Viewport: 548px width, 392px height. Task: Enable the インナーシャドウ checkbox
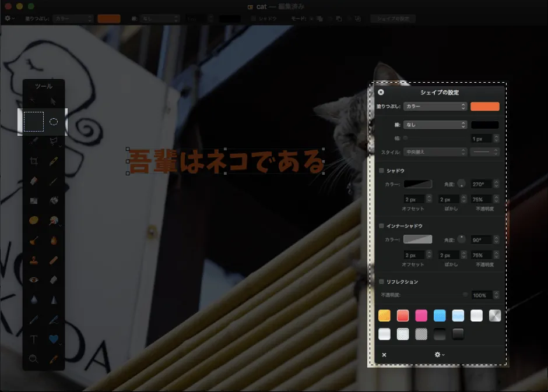pos(381,226)
